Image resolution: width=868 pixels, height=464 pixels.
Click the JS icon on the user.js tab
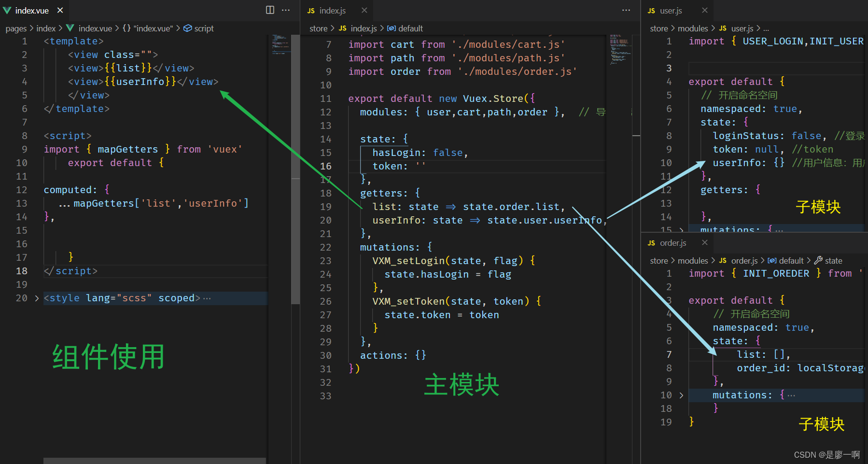click(651, 10)
